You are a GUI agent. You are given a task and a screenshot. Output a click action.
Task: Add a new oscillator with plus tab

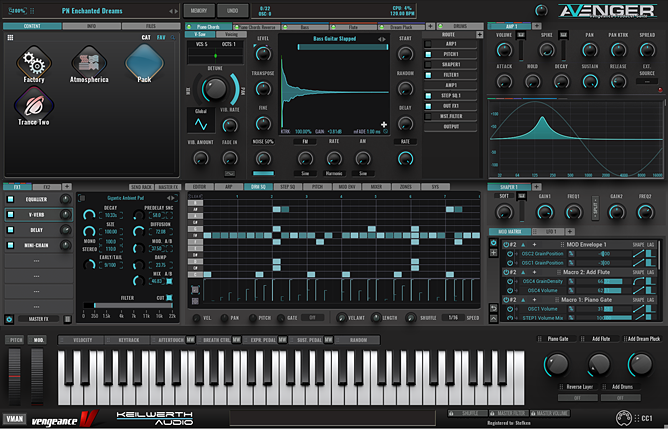(430, 26)
